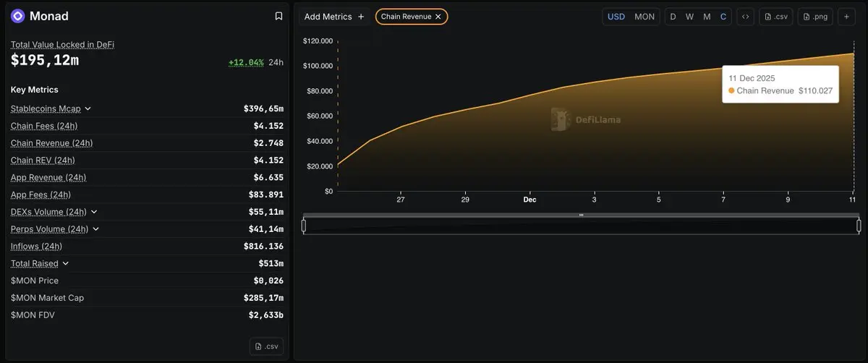The height and width of the screenshot is (363, 868).
Task: Click the App Fees (24h) label
Action: point(41,195)
